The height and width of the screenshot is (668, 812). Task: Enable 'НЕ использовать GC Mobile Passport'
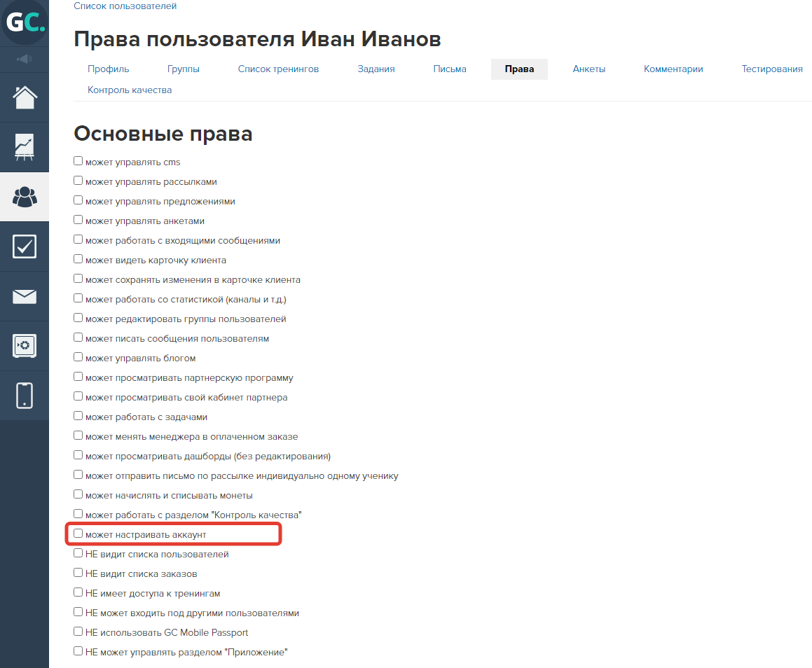point(78,632)
